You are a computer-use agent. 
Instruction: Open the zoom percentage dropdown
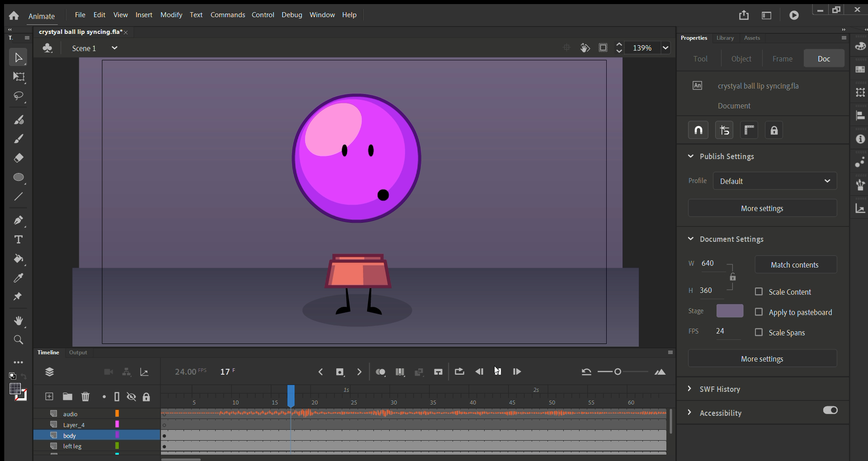pyautogui.click(x=665, y=48)
